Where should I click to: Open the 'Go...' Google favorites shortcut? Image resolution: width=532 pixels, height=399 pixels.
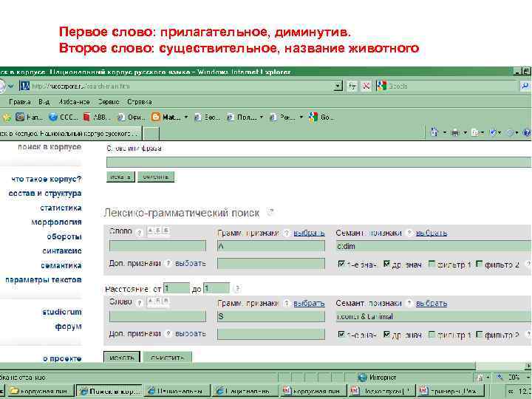pos(321,117)
